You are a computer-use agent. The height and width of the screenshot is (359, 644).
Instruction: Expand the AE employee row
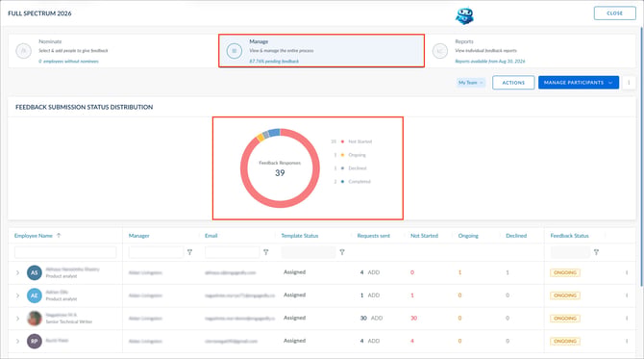[17, 295]
